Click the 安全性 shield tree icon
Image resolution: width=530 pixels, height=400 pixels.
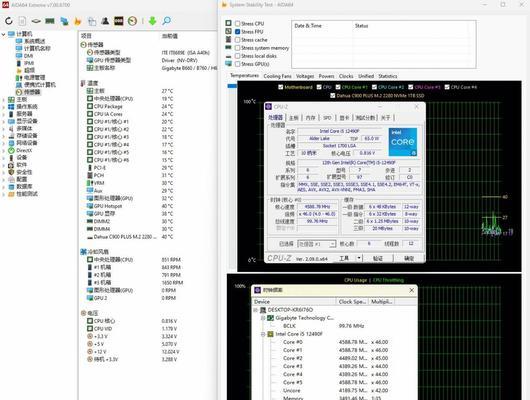coord(11,172)
